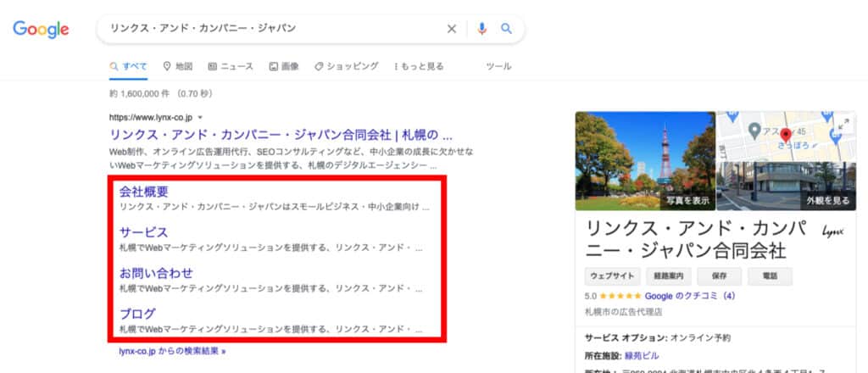
Task: Click the Lynx company logo
Action: 832,232
